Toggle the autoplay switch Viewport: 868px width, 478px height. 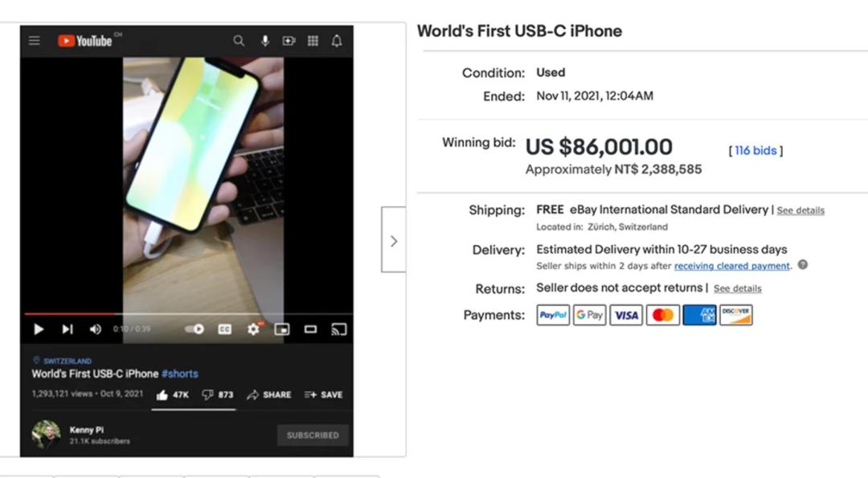pyautogui.click(x=194, y=329)
